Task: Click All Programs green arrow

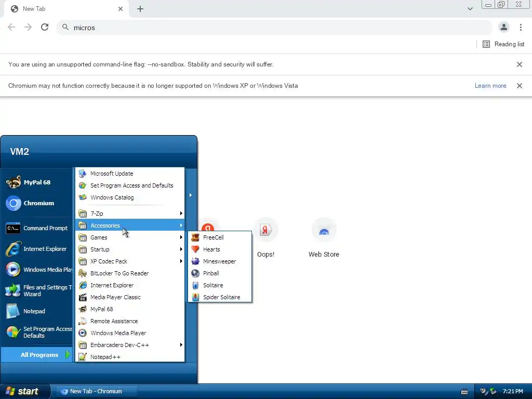Action: 68,354
